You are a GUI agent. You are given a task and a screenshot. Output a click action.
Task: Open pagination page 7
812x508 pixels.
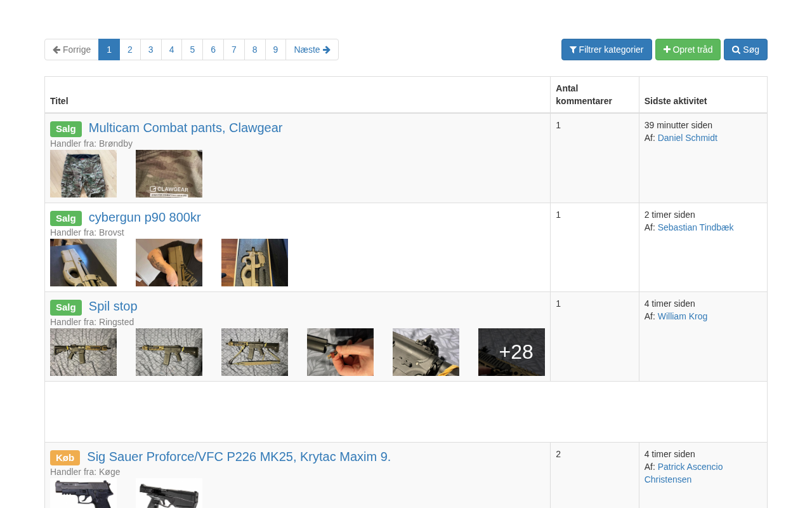click(234, 50)
